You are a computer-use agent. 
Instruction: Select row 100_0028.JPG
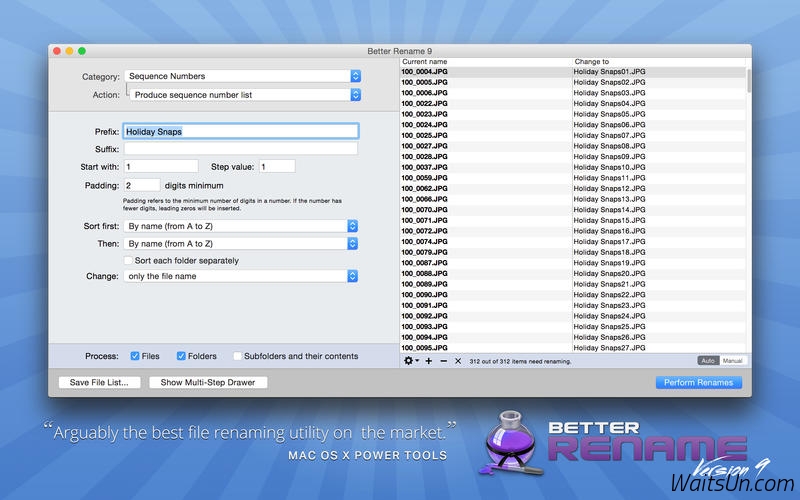pos(572,157)
